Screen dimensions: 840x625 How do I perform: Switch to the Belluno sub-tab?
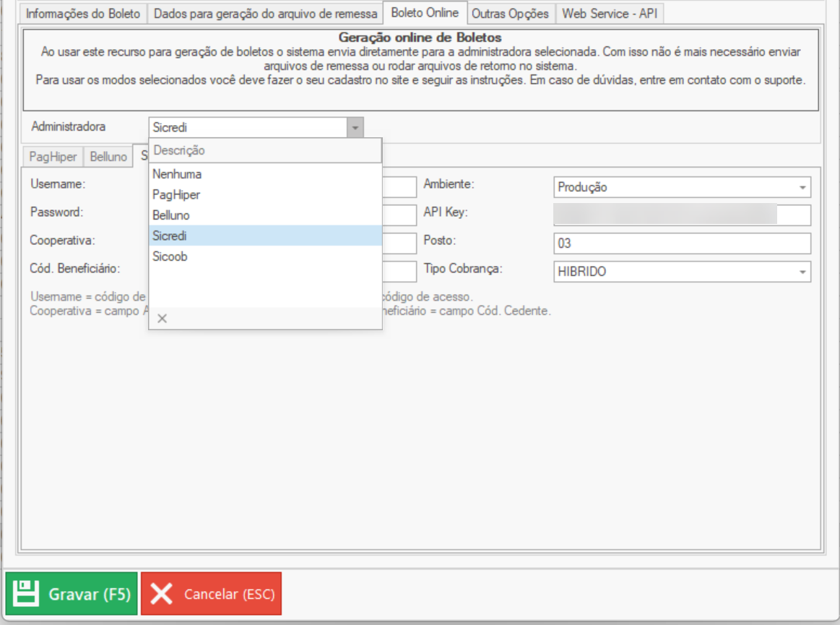108,157
